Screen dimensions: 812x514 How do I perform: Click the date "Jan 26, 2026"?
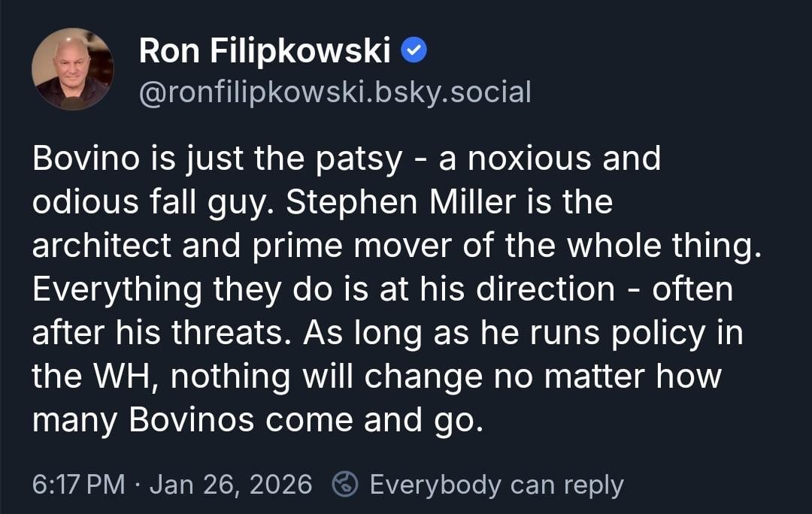point(231,484)
